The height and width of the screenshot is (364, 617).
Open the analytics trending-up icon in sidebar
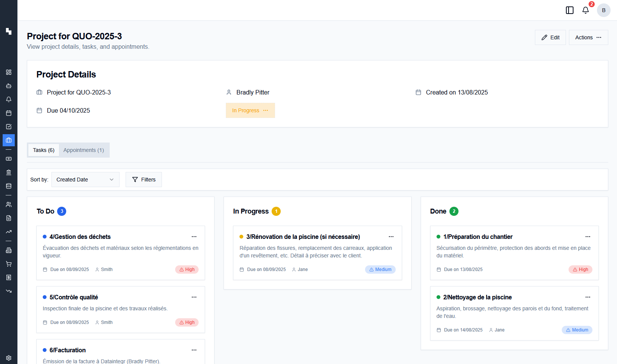[x=9, y=232]
